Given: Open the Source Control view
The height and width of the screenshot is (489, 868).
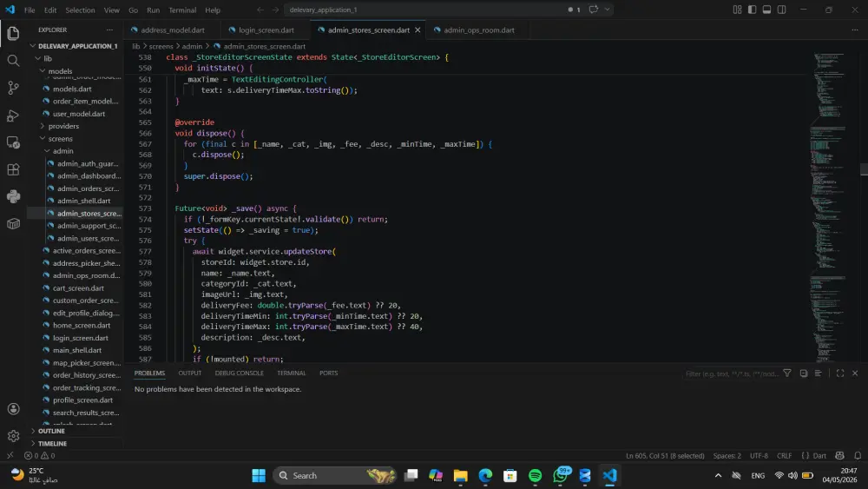Looking at the screenshot, I should tap(13, 88).
